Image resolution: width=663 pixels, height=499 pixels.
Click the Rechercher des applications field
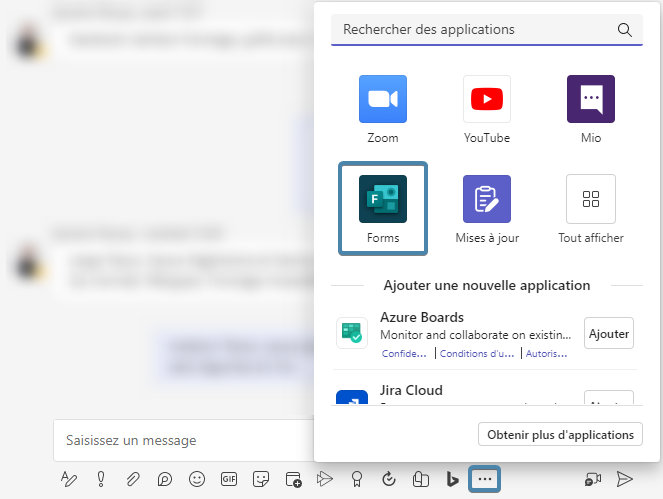pos(475,30)
